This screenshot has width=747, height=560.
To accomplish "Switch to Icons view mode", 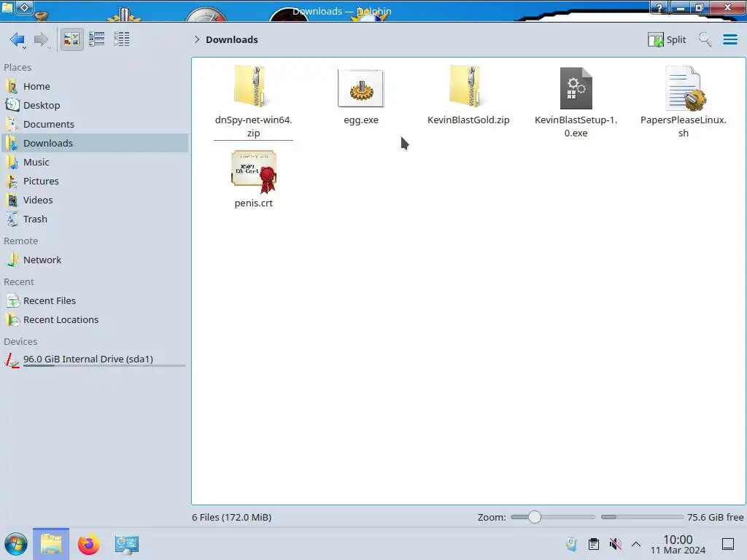I will pos(71,39).
